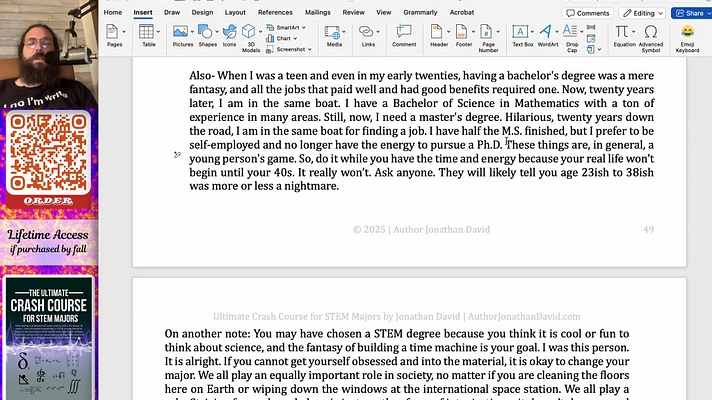Insert an Equation
The image size is (712, 400).
[623, 34]
